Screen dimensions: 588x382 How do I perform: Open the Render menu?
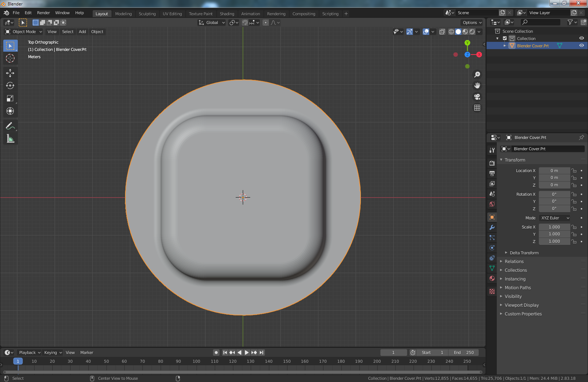pos(43,13)
